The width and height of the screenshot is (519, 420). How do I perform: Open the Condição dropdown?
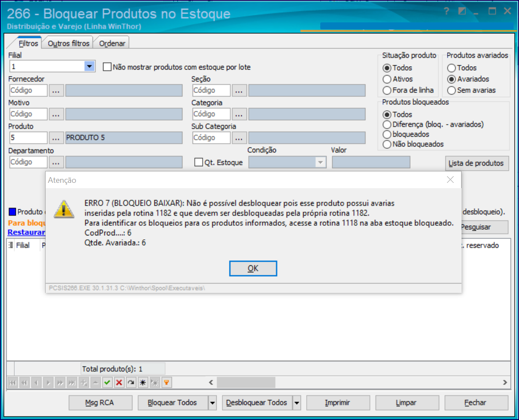(x=320, y=162)
